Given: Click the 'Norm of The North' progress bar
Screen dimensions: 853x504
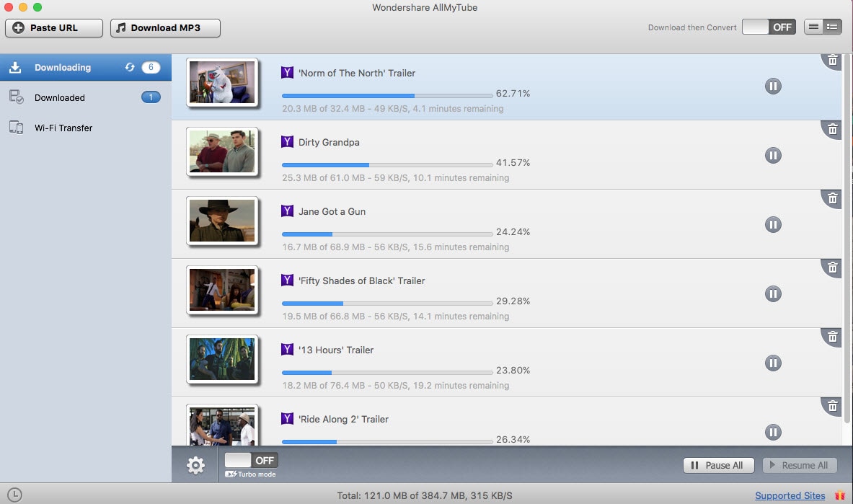Looking at the screenshot, I should 387,96.
